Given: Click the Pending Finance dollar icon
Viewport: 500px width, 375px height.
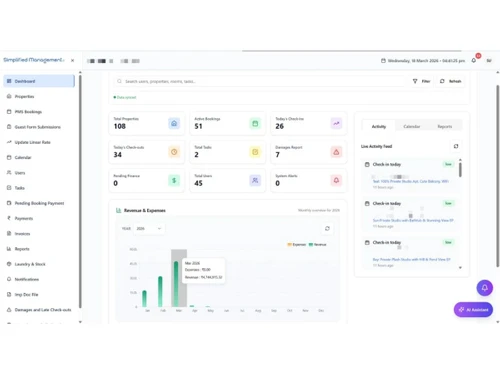Looking at the screenshot, I should tap(174, 181).
